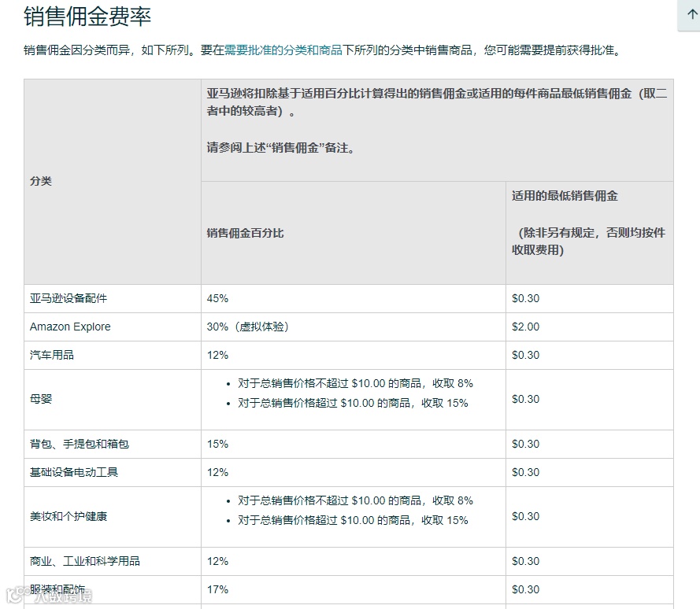Select the 汽车用品 category cell
The image size is (700, 609).
coord(51,355)
